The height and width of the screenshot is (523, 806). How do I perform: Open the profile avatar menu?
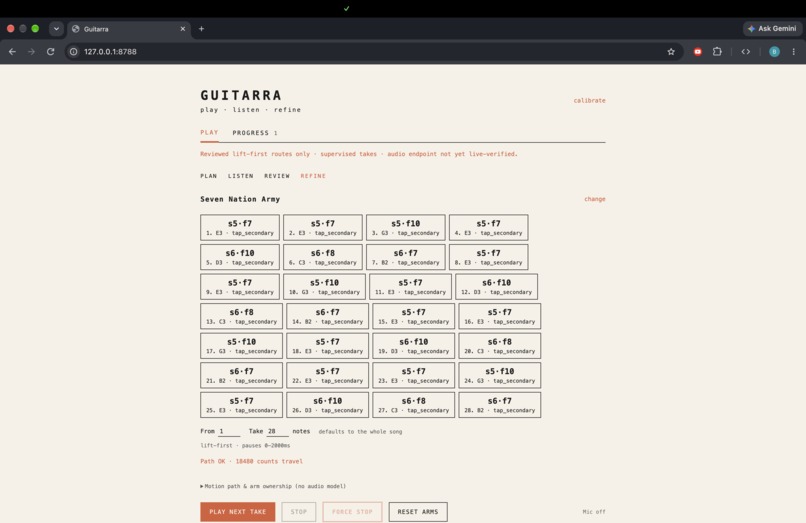tap(774, 51)
